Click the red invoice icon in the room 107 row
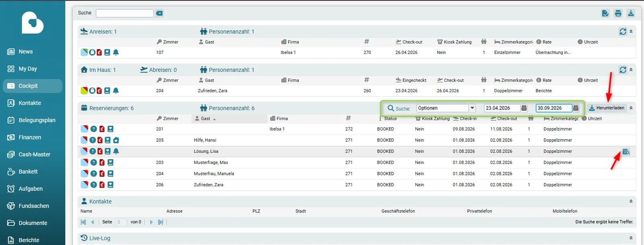 (99, 52)
